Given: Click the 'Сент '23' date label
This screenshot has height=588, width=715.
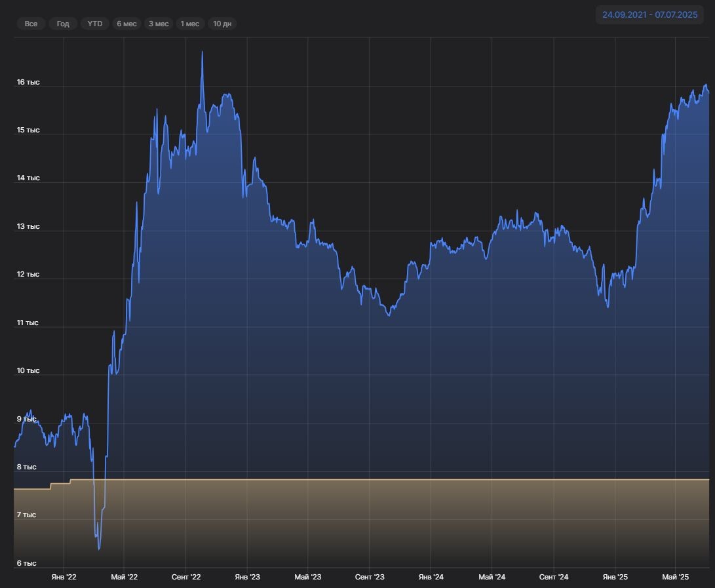Looking at the screenshot, I should pos(370,577).
